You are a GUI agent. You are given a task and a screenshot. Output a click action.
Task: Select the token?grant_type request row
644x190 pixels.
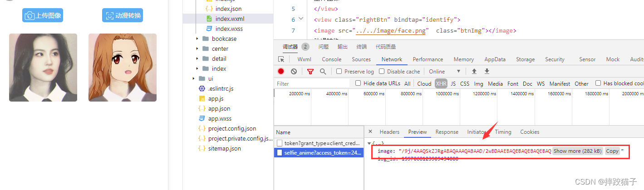[x=319, y=143]
